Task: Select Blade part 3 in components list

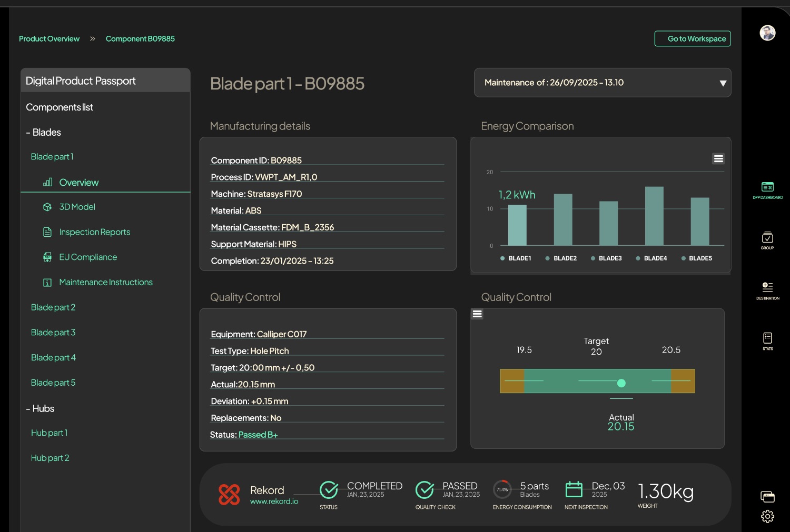Action: point(53,333)
